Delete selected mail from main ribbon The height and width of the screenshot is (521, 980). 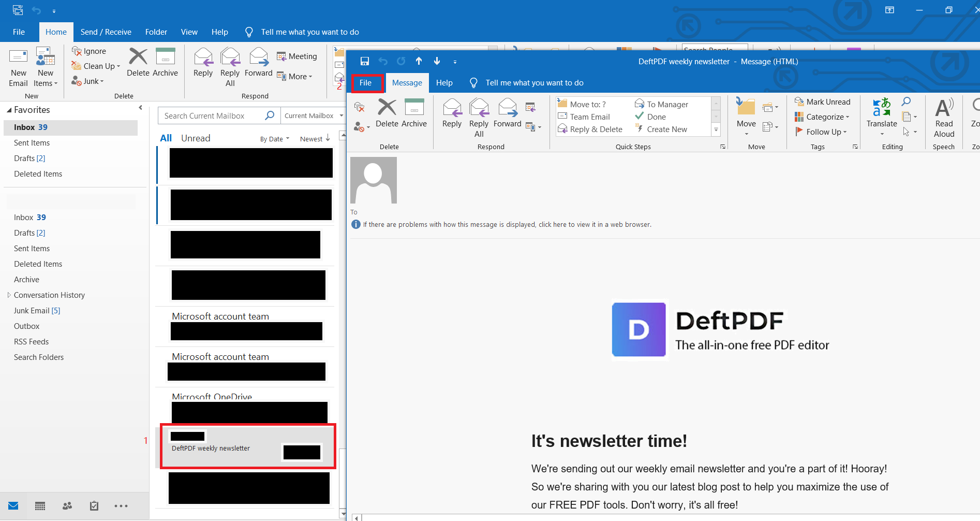click(138, 63)
